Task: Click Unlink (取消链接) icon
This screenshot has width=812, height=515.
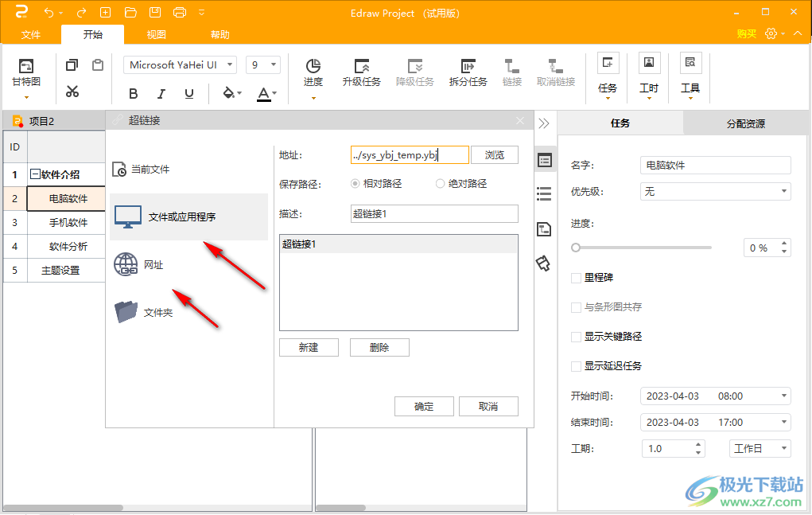Action: point(556,72)
